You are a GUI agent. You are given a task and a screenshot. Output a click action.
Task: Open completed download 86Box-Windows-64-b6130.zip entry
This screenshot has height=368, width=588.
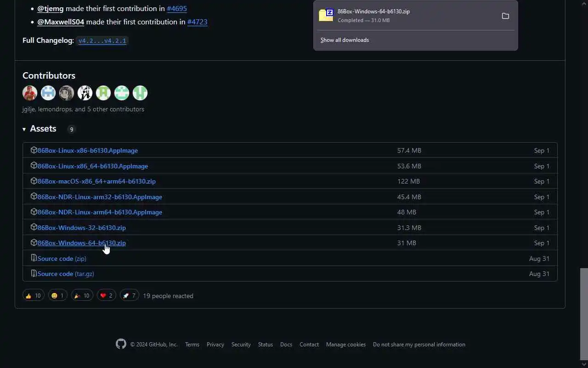[416, 16]
